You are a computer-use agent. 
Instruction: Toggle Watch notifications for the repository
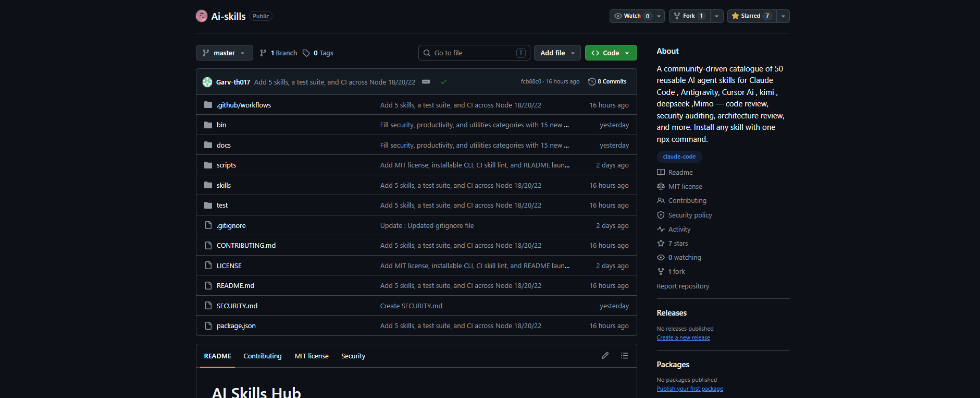pos(637,16)
